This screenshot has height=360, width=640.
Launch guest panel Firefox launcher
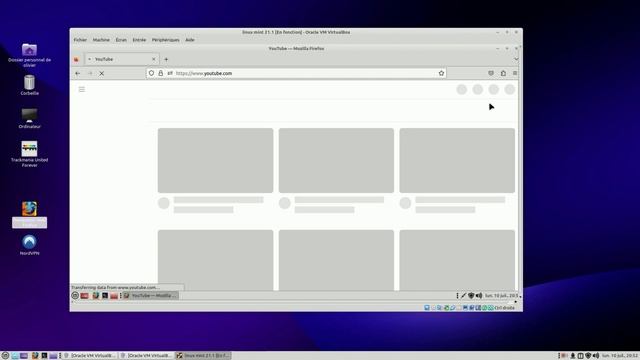96,296
